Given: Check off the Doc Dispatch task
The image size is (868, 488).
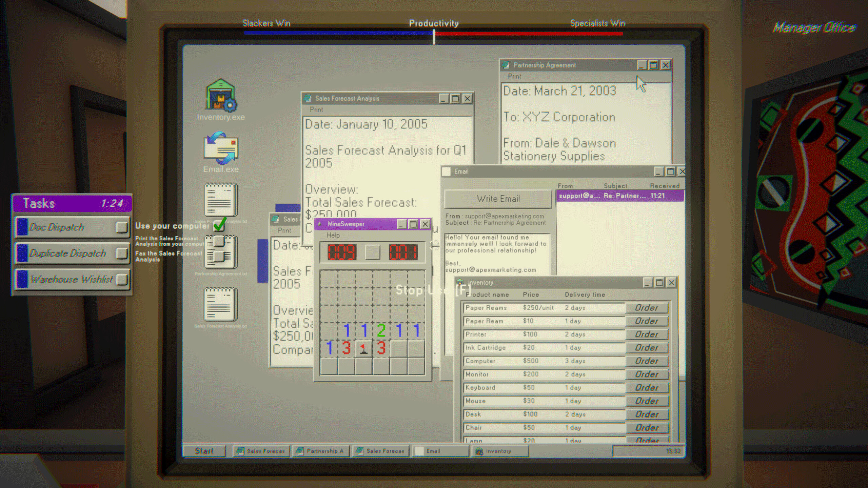Looking at the screenshot, I should [122, 227].
